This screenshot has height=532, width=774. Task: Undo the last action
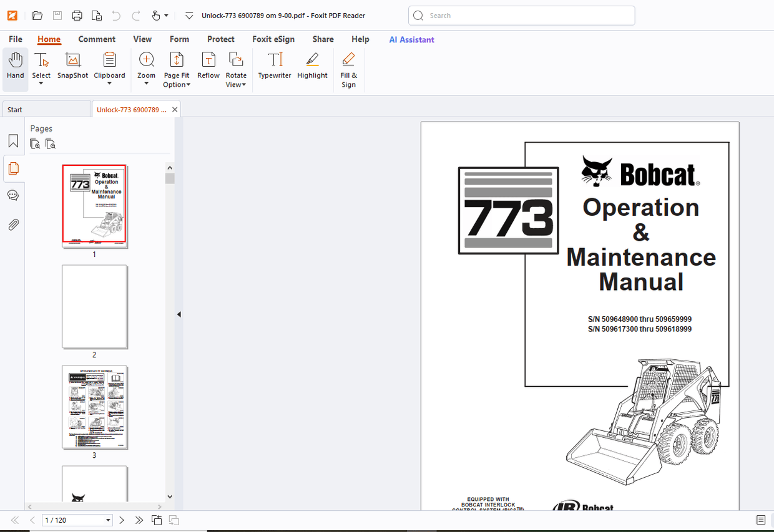115,15
